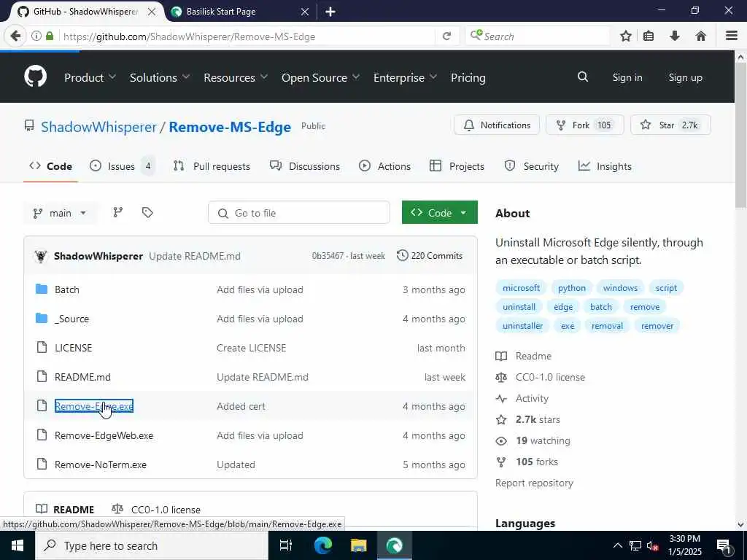Expand the Solutions dropdown menu
The width and height of the screenshot is (747, 560).
[160, 77]
